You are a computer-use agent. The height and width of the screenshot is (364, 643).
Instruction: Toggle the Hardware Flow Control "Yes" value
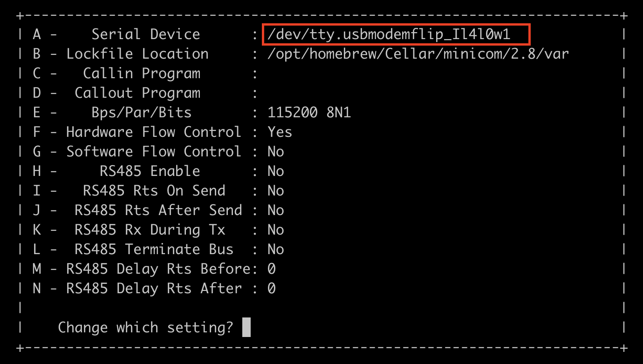pyautogui.click(x=280, y=132)
